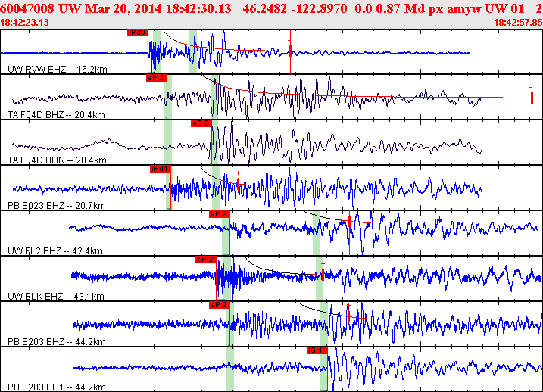Click the 'TA F04D BHZ -- 20.4km' station label

coord(56,115)
